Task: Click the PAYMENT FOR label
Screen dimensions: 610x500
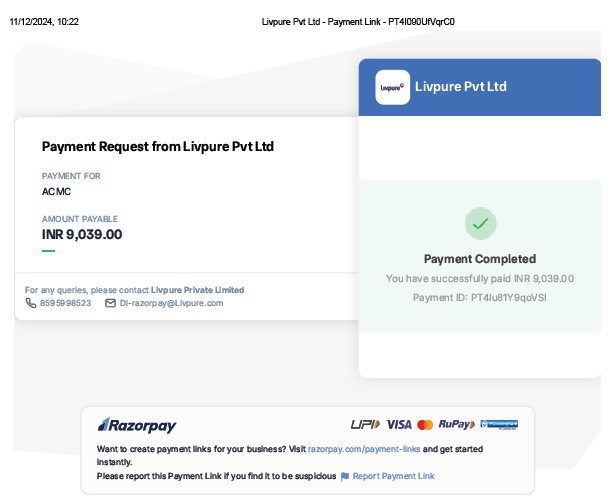Action: click(71, 176)
